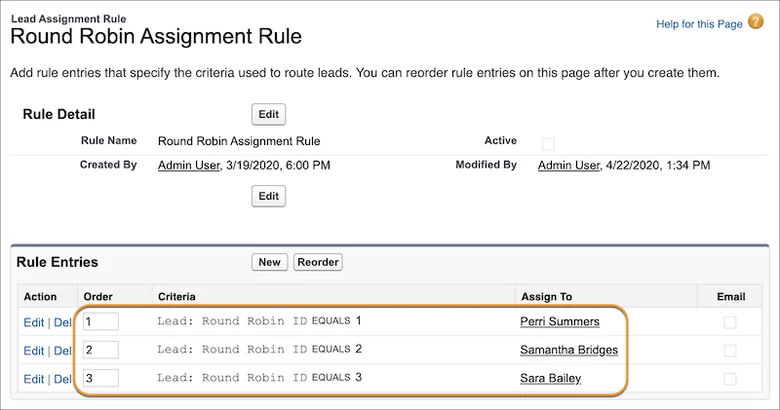Click the Round Robin Assignment Rule page title
The image size is (780, 410).
point(156,36)
